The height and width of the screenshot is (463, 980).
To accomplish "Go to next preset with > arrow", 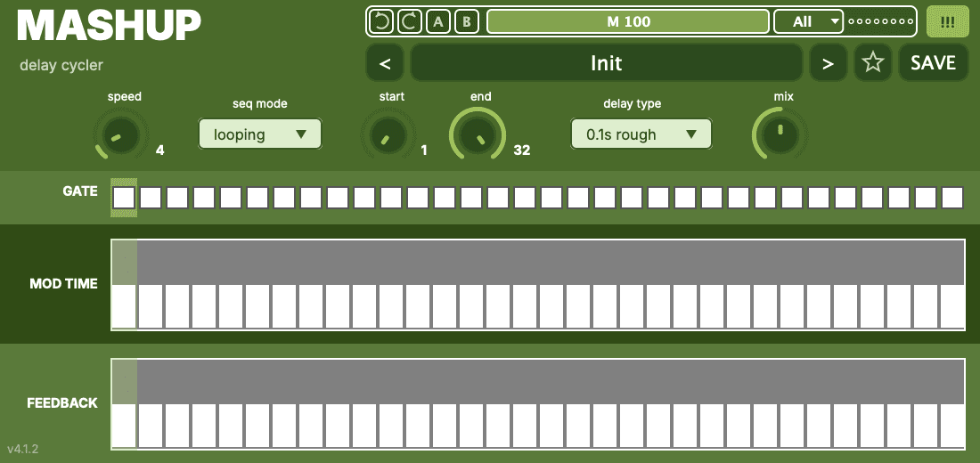I will (829, 63).
